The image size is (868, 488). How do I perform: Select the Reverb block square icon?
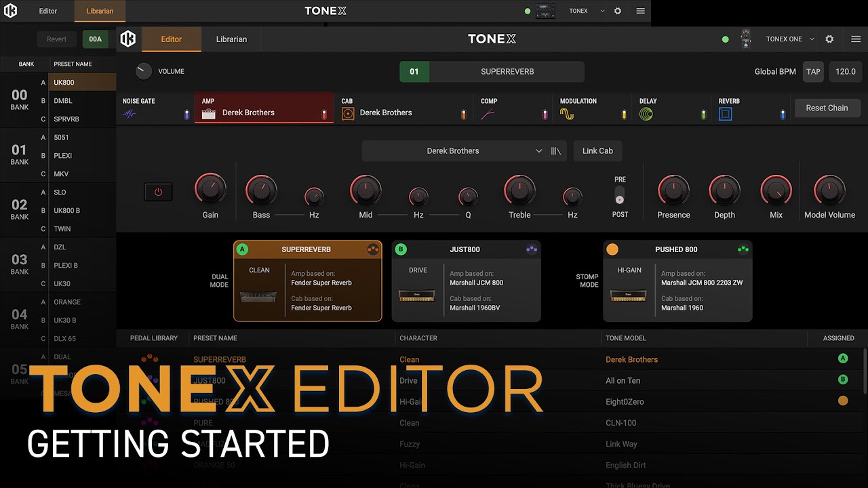[x=726, y=115]
